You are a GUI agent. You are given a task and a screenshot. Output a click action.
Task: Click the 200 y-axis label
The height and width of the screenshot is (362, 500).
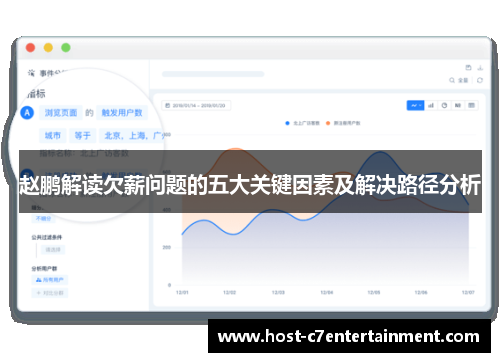click(167, 247)
